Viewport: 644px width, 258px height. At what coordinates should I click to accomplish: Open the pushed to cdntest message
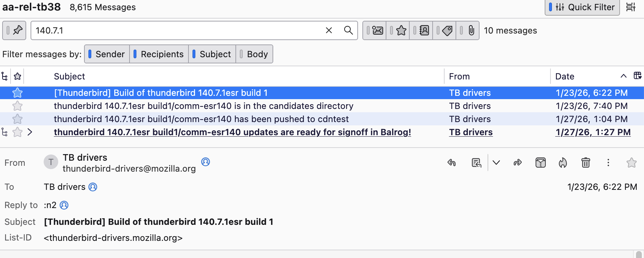pyautogui.click(x=201, y=119)
